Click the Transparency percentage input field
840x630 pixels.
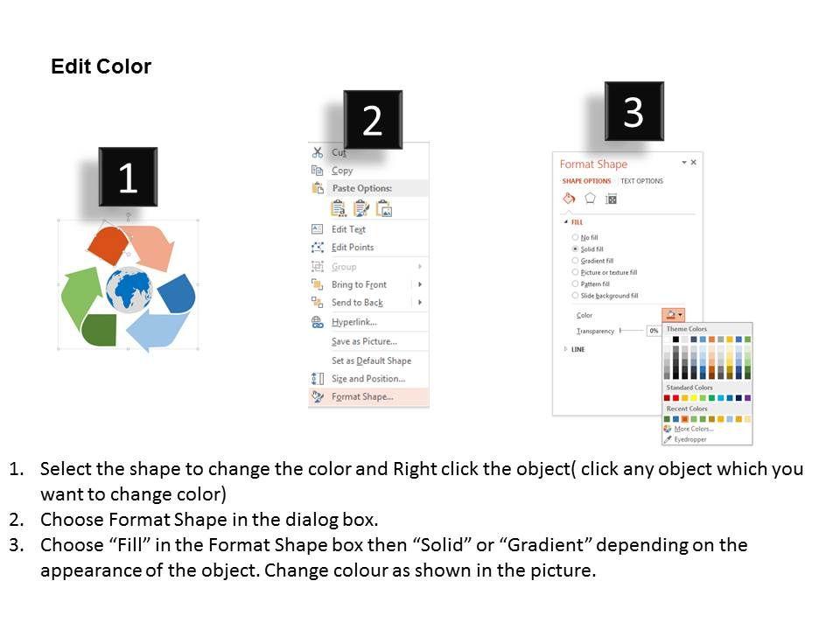coord(654,331)
